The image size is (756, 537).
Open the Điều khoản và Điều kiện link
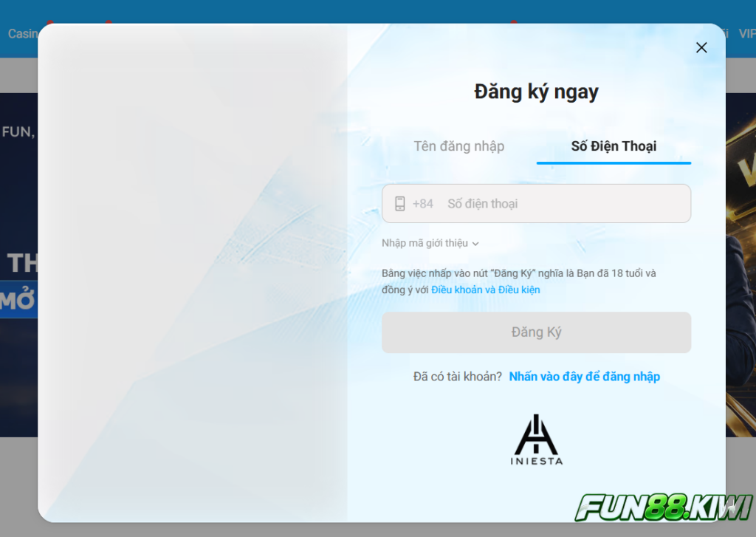486,290
